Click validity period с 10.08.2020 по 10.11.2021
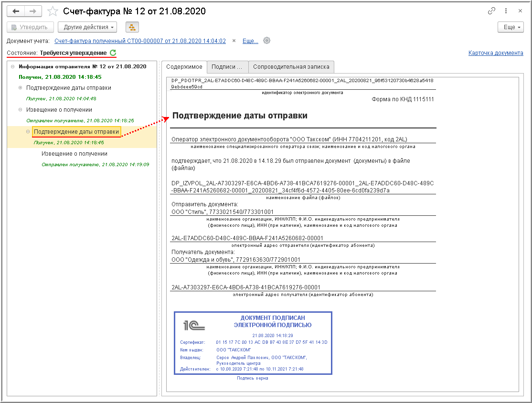This screenshot has height=403, width=532. (260, 369)
